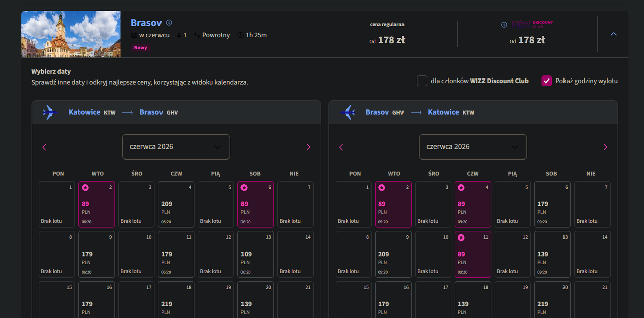The height and width of the screenshot is (318, 644).
Task: Click the cena regularna price 178 zł
Action: [391, 40]
